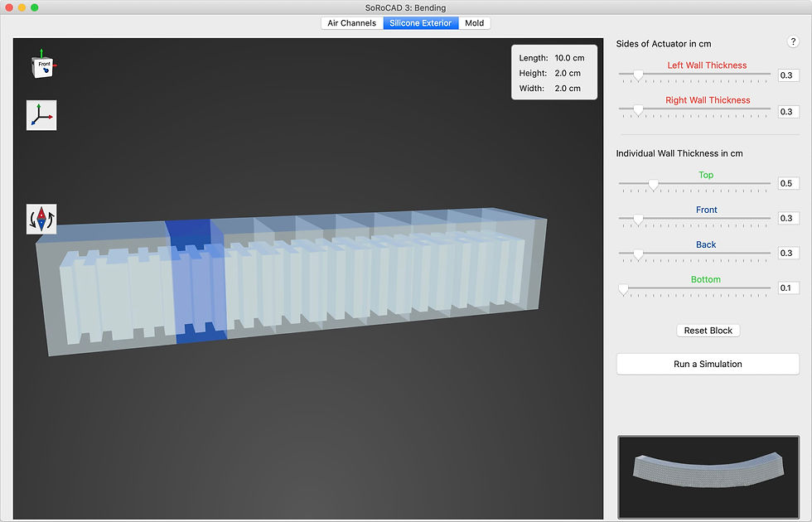The height and width of the screenshot is (522, 812).
Task: Click the Front view orientation cube
Action: tap(42, 65)
